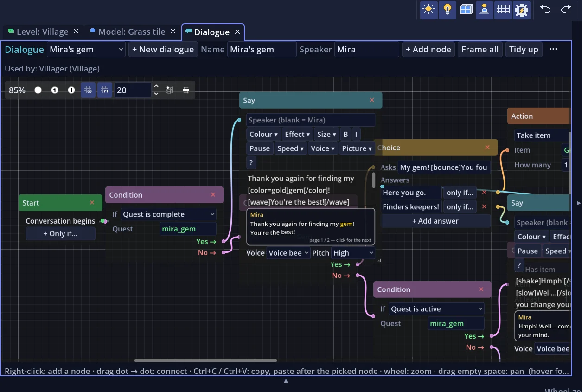The width and height of the screenshot is (582, 392).
Task: Open the Colour formatting dropdown in top Say node
Action: tap(263, 135)
